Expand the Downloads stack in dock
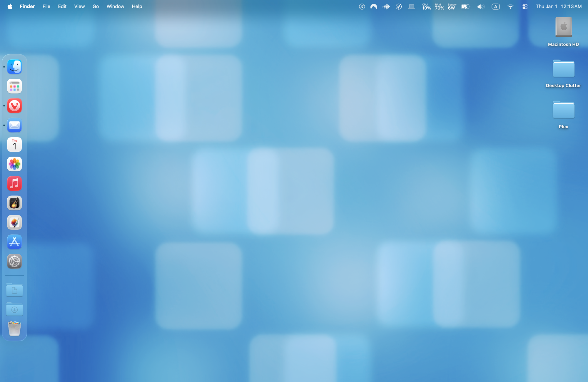Image resolution: width=588 pixels, height=382 pixels. (14, 309)
